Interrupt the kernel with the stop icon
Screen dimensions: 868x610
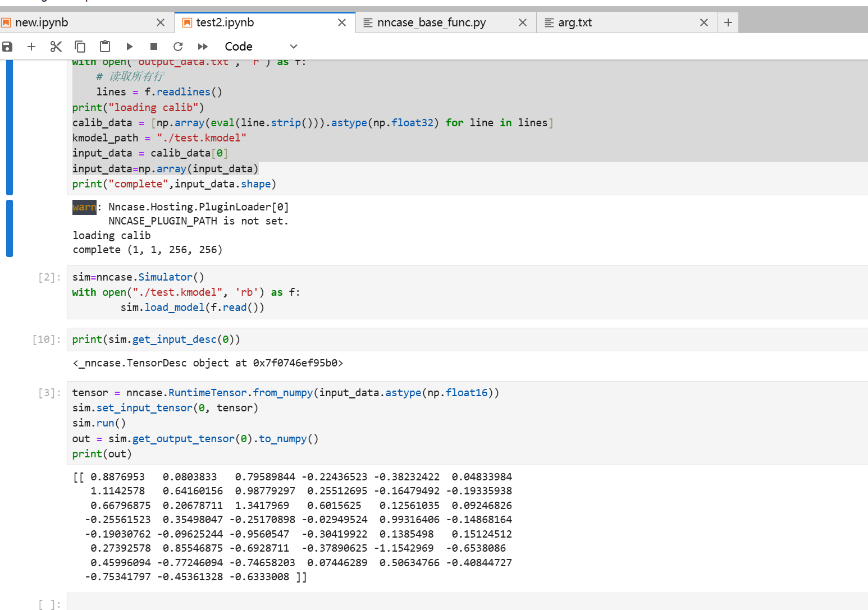[x=154, y=47]
